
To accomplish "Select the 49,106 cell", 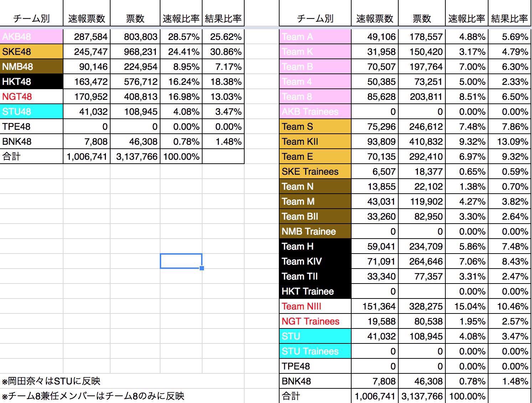I will tap(375, 37).
